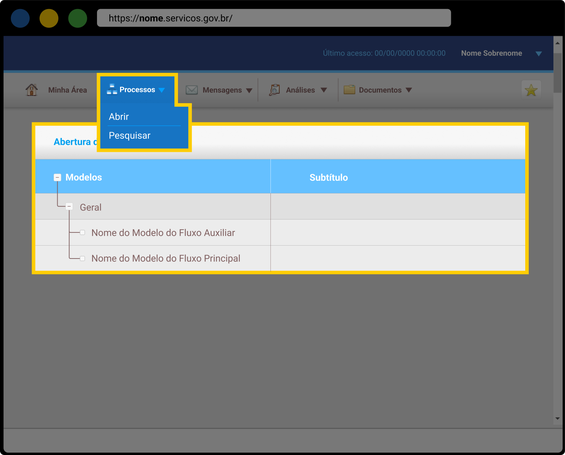
Task: Collapse the Geral tree branch
Action: pyautogui.click(x=69, y=206)
